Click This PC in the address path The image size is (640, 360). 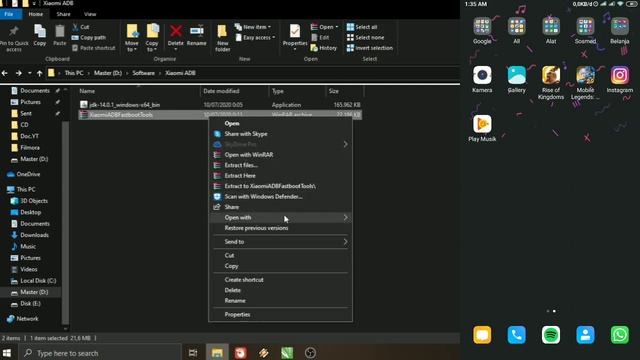[x=74, y=73]
